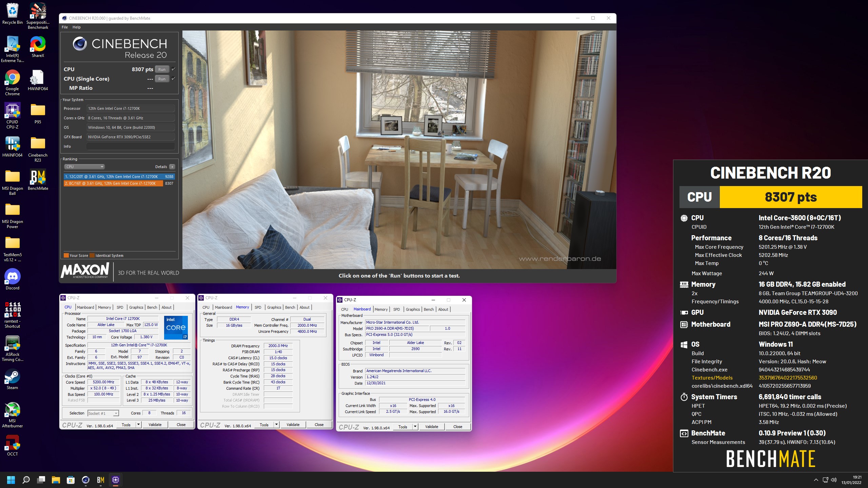Viewport: 868px width, 488px height.
Task: Show hidden system tray icons chevron
Action: pos(816,480)
